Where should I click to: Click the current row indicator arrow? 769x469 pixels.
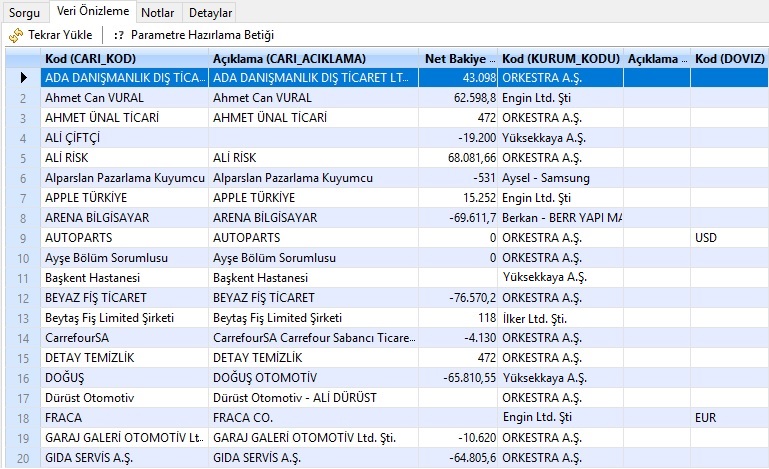coord(22,77)
